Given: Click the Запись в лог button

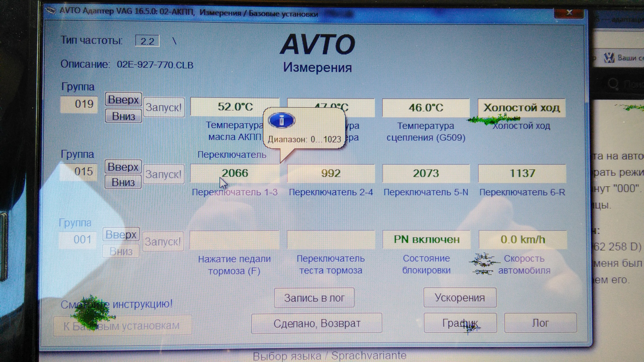Looking at the screenshot, I should pyautogui.click(x=314, y=298).
